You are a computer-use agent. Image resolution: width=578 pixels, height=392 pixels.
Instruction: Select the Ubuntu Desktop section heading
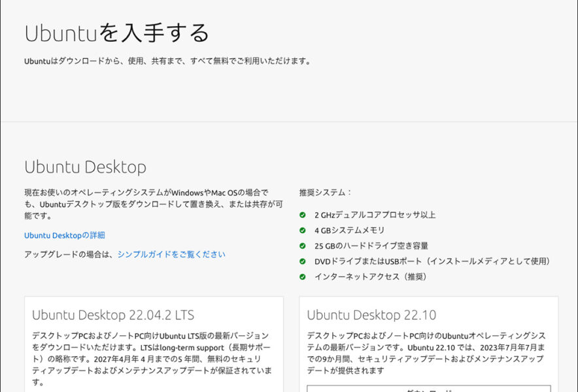86,167
